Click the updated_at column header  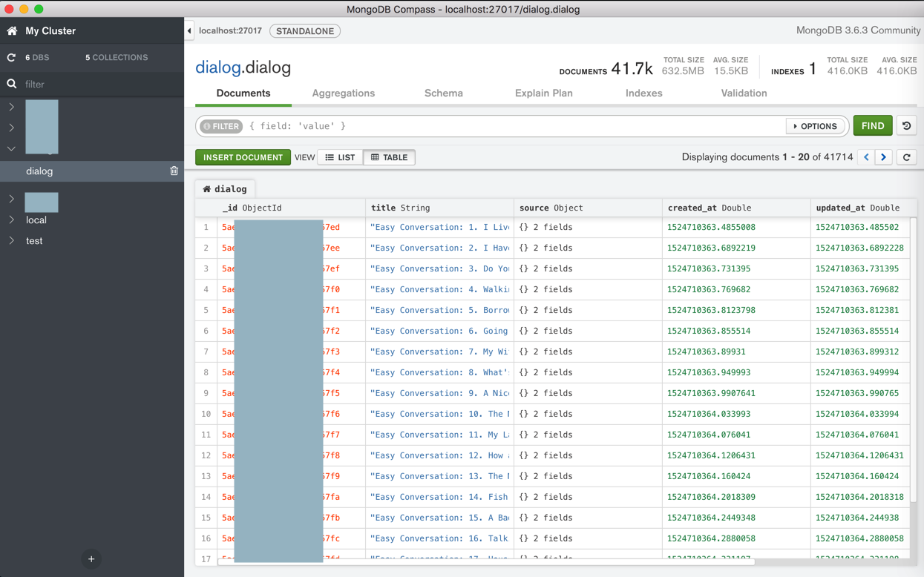(863, 208)
